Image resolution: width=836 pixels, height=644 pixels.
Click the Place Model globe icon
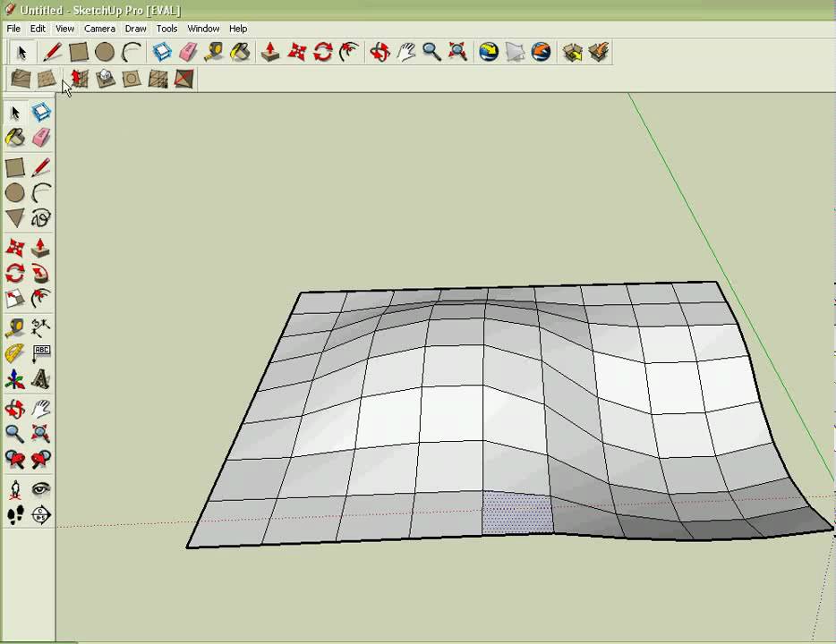tap(542, 52)
